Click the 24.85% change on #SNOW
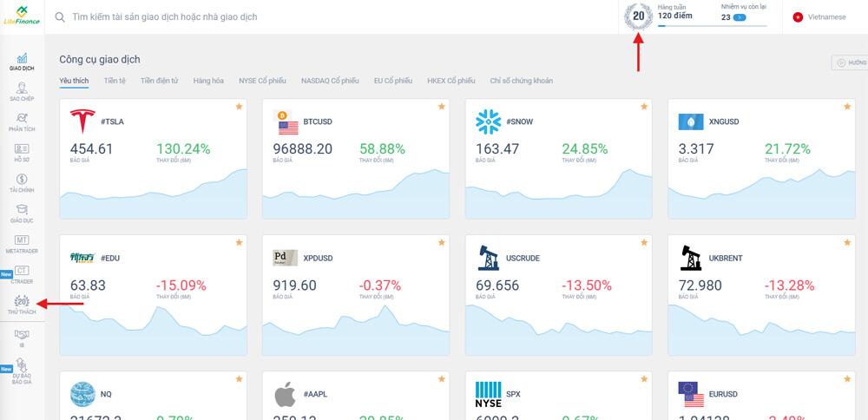Image resolution: width=868 pixels, height=420 pixels. (x=584, y=149)
